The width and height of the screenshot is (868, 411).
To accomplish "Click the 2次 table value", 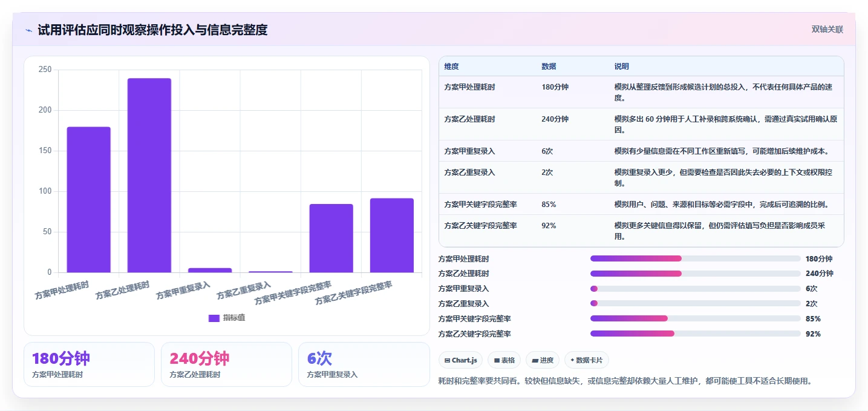I will pyautogui.click(x=547, y=173).
